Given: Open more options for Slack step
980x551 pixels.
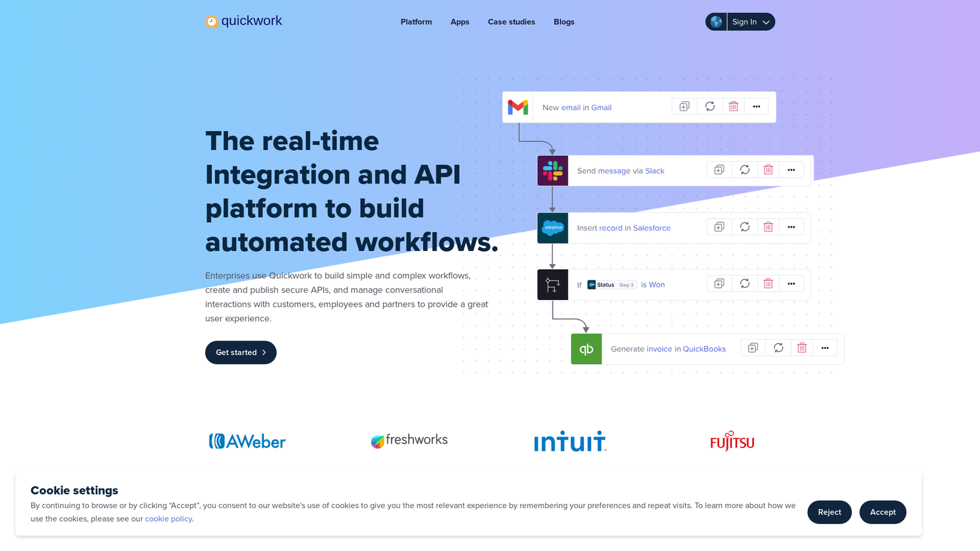Looking at the screenshot, I should pyautogui.click(x=791, y=170).
